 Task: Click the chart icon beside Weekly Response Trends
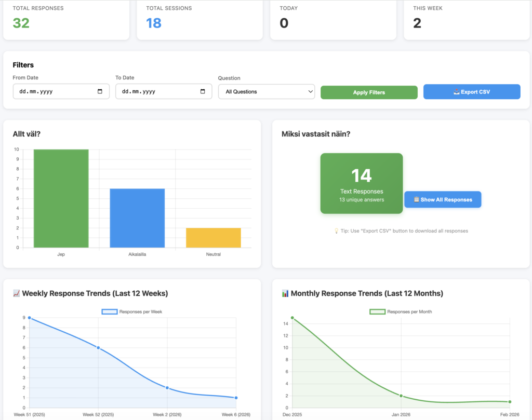pyautogui.click(x=16, y=293)
